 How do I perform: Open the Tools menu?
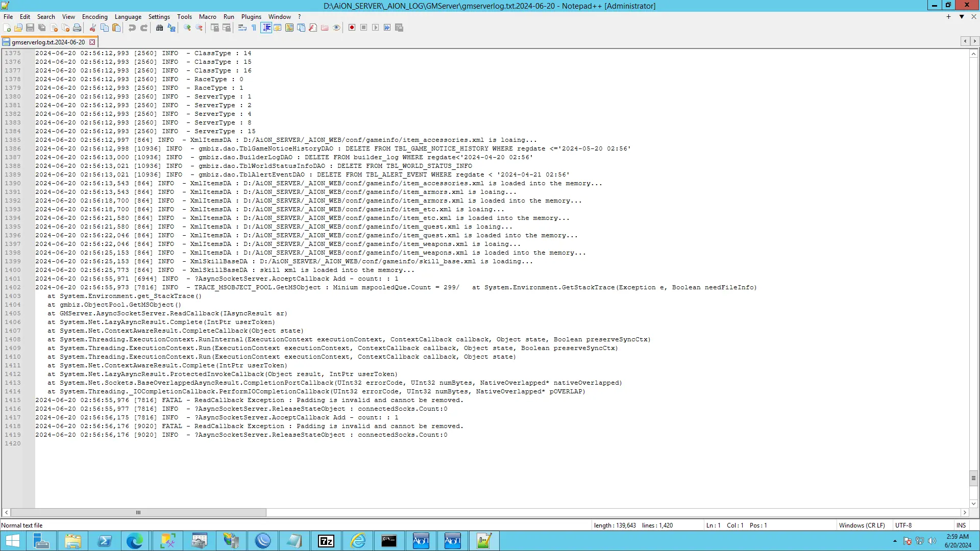click(x=184, y=17)
